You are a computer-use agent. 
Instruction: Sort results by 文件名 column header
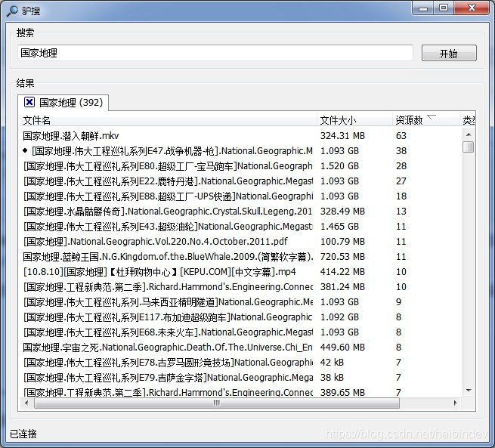coord(169,120)
